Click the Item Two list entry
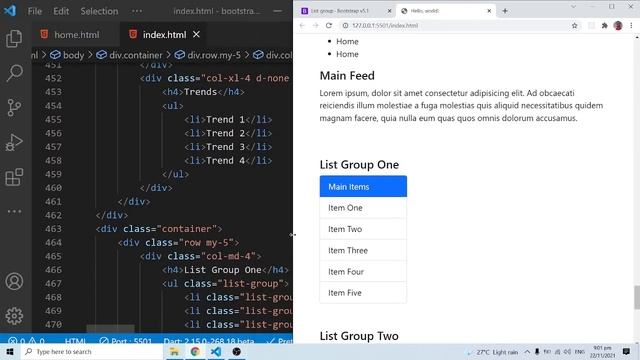Image resolution: width=640 pixels, height=360 pixels. (363, 229)
